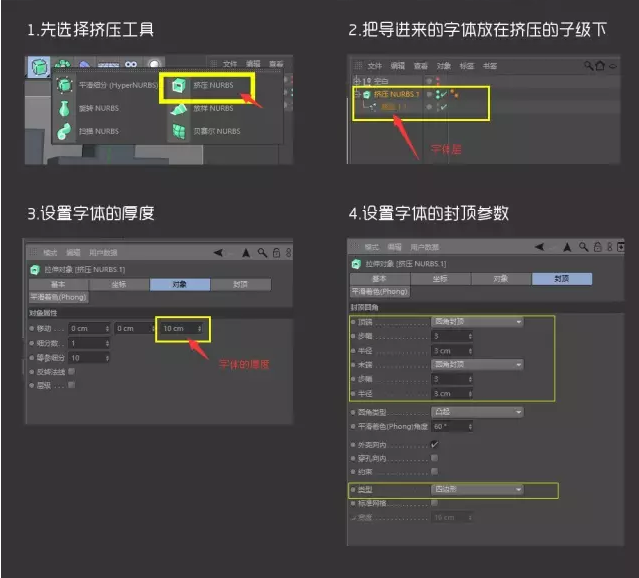The width and height of the screenshot is (639, 578).
Task: Click the green array objects toolbar icon
Action: point(62,64)
